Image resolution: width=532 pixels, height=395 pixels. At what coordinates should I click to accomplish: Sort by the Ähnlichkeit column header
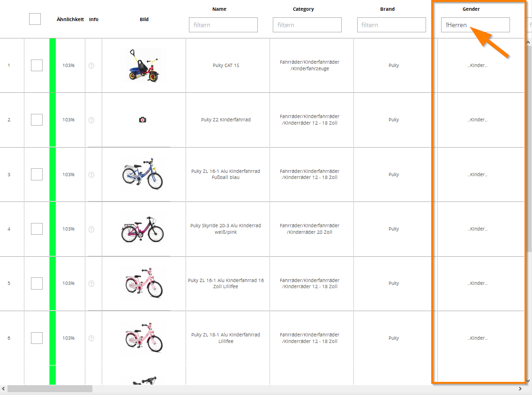tap(70, 19)
